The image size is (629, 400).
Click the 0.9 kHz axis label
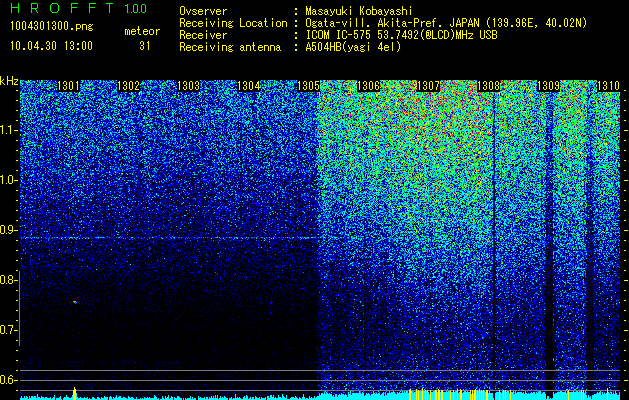point(8,230)
